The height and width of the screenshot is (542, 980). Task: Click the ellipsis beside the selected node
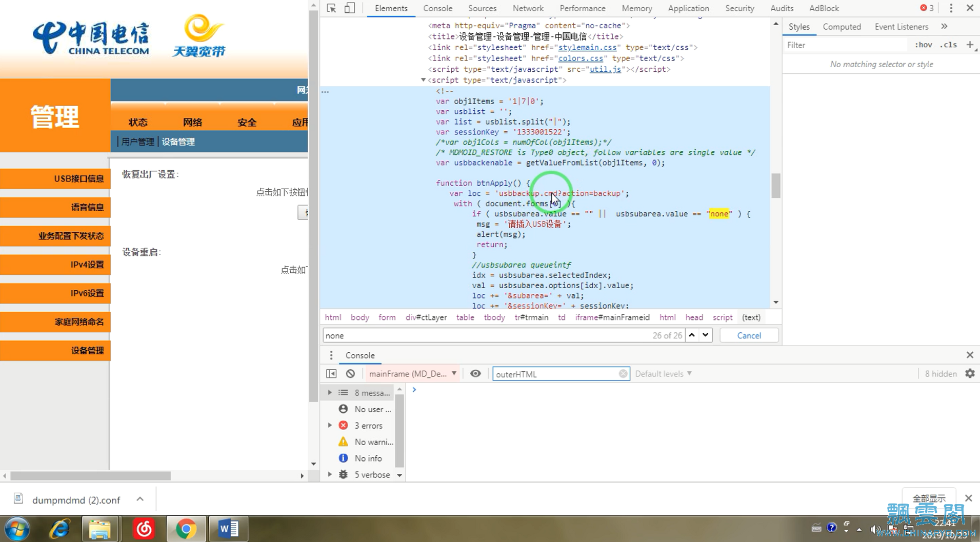(x=325, y=92)
